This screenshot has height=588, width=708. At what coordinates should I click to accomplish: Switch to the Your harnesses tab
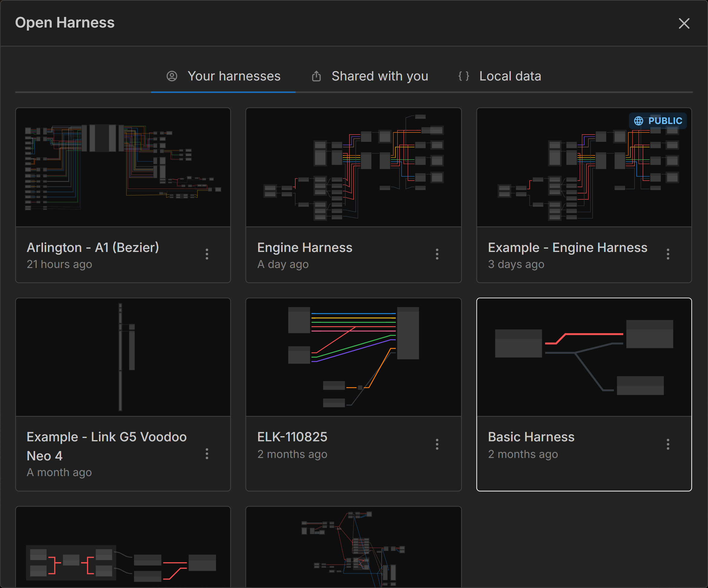(224, 76)
